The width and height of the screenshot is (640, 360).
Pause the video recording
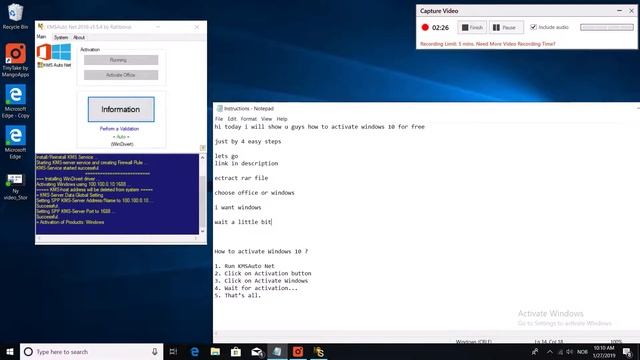(x=506, y=27)
